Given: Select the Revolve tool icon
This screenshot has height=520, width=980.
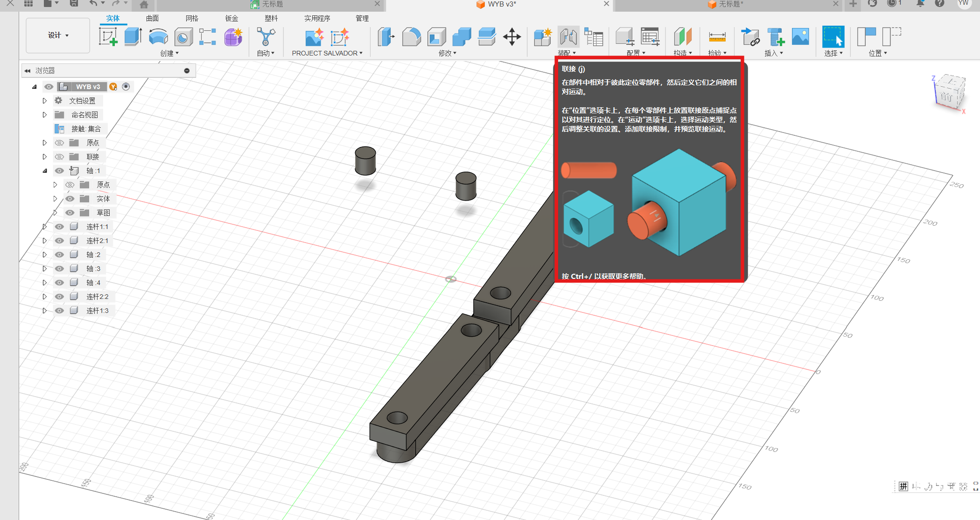Looking at the screenshot, I should (158, 37).
